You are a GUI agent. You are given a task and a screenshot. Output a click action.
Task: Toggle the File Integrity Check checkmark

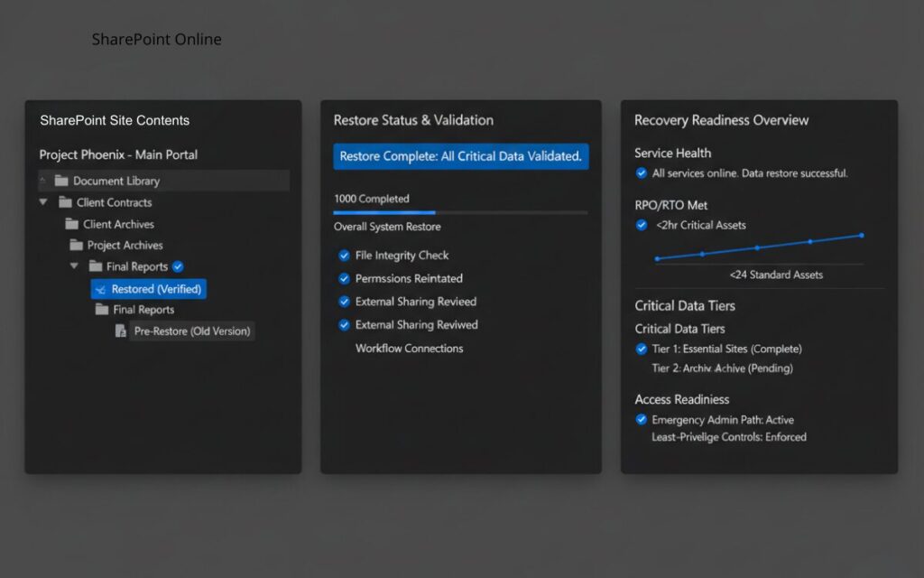(x=344, y=256)
